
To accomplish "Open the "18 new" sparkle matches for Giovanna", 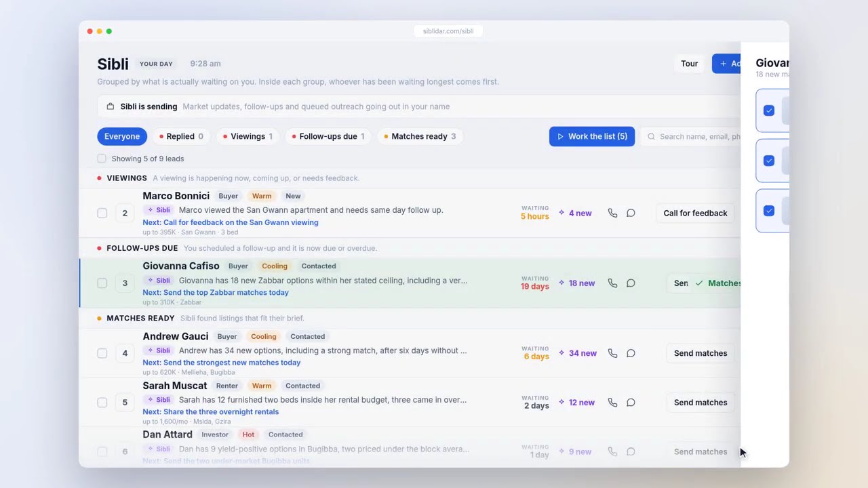I will 576,283.
